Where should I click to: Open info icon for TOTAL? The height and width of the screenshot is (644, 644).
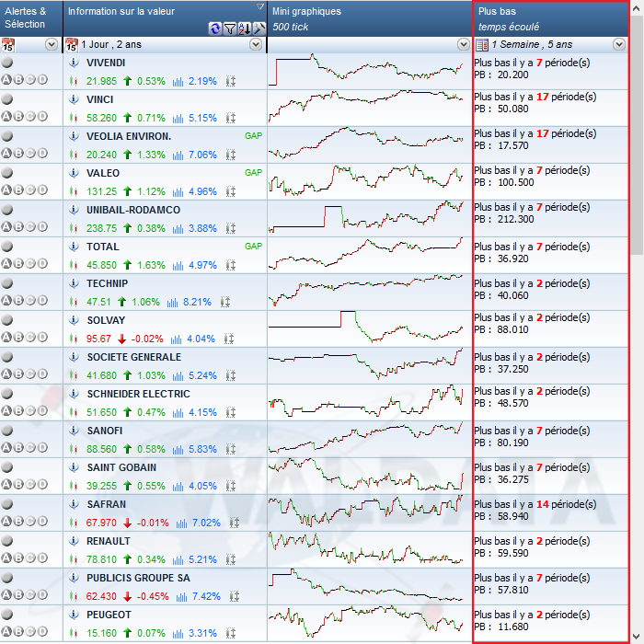(x=74, y=247)
